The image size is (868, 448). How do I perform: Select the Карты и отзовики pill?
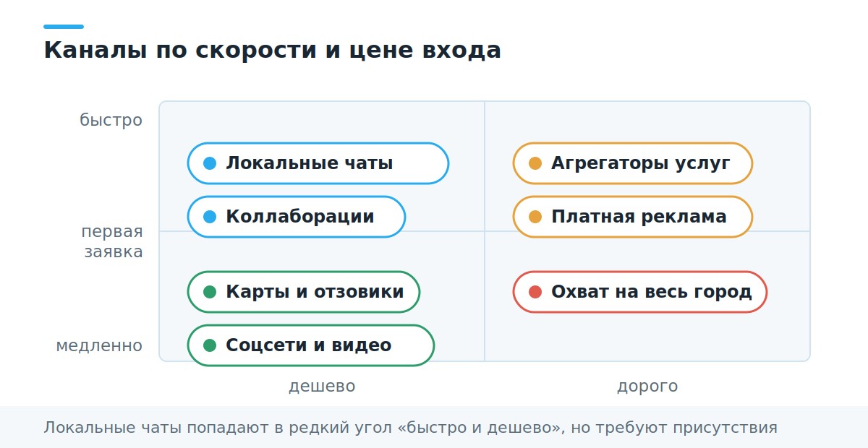click(304, 292)
